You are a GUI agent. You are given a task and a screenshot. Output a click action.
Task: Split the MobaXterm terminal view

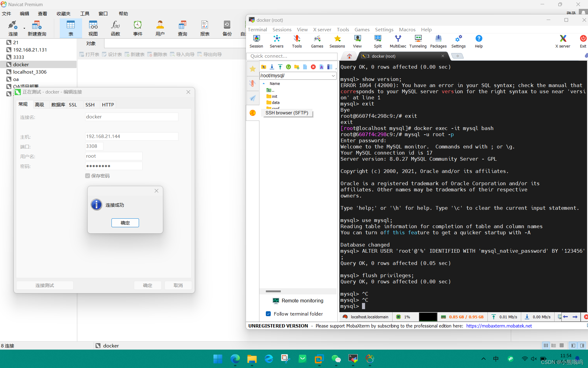point(378,41)
